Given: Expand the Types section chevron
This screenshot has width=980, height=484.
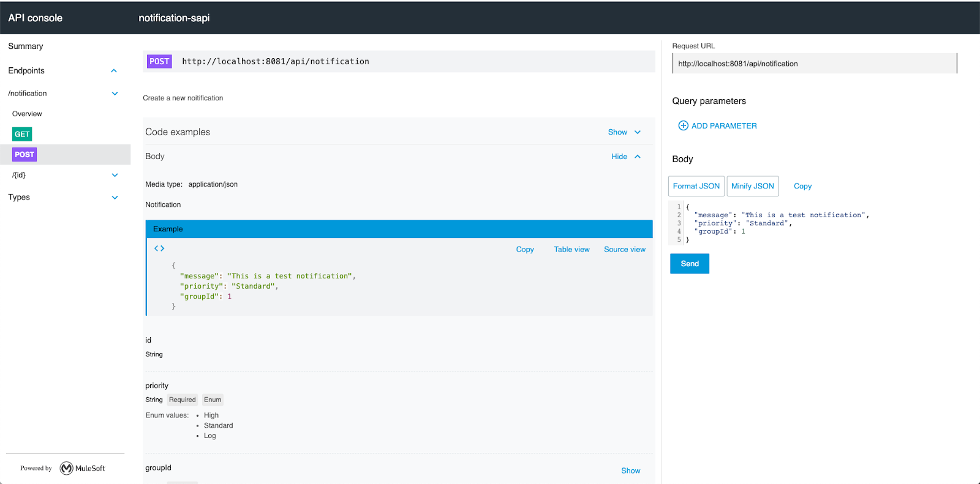Looking at the screenshot, I should click(x=115, y=198).
